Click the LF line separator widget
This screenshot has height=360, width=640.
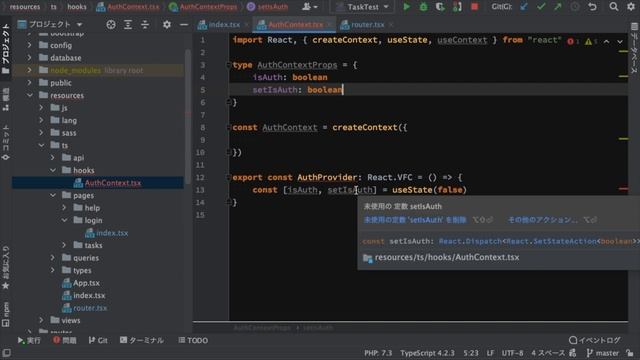click(490, 353)
